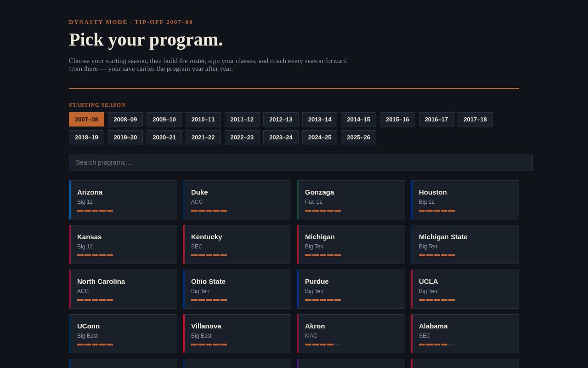Screen dimensions: 588x368
Task: Choose 2012–13 as starting season
Action: point(281,119)
